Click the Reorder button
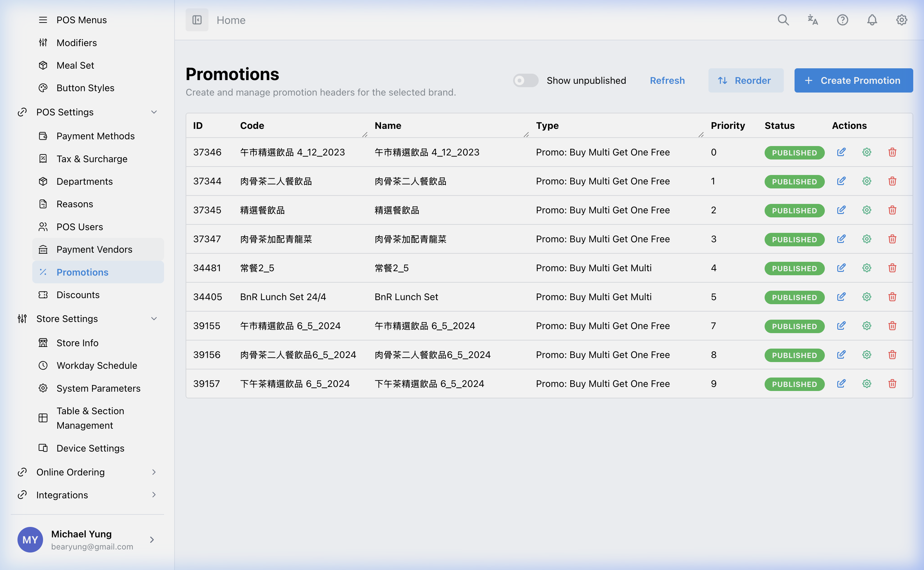This screenshot has width=924, height=570. 745,80
